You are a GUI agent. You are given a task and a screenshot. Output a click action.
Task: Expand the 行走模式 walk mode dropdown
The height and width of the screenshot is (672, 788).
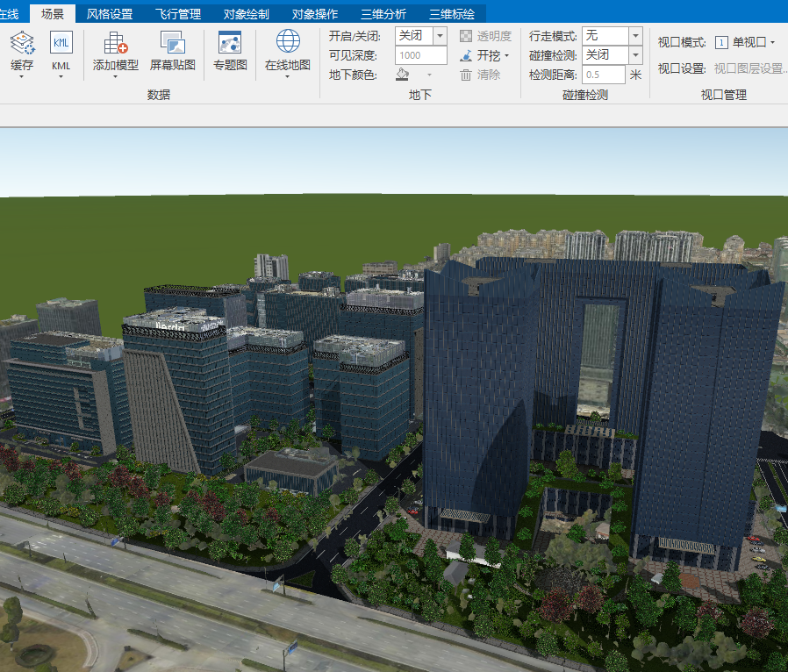pyautogui.click(x=635, y=36)
